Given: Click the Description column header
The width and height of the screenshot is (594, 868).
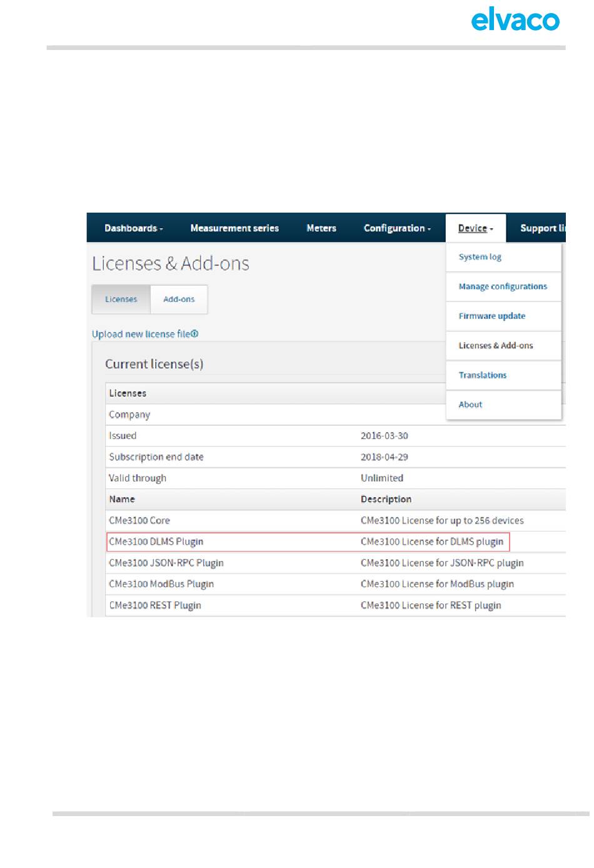Looking at the screenshot, I should click(x=386, y=499).
